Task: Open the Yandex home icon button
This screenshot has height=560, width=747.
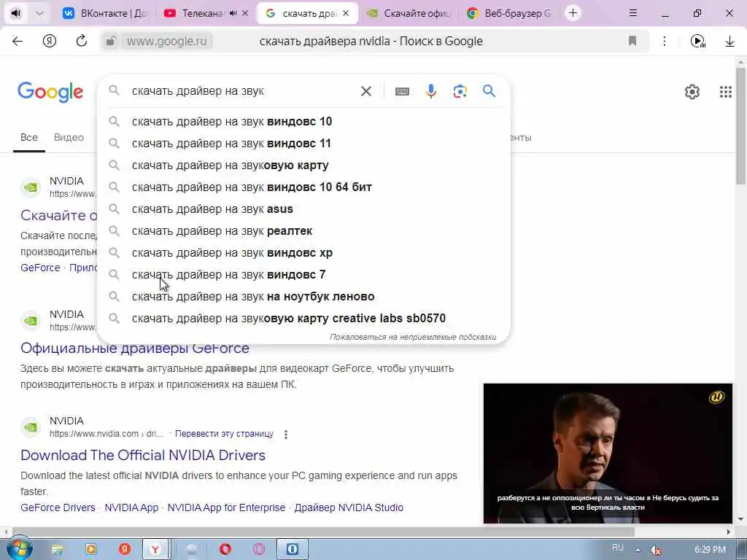Action: pyautogui.click(x=49, y=42)
